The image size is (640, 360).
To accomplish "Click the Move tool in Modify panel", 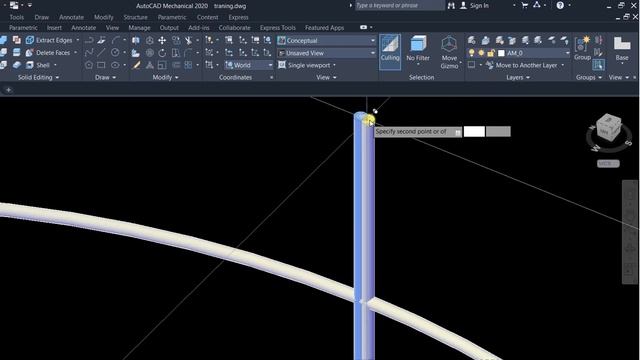I will [162, 40].
